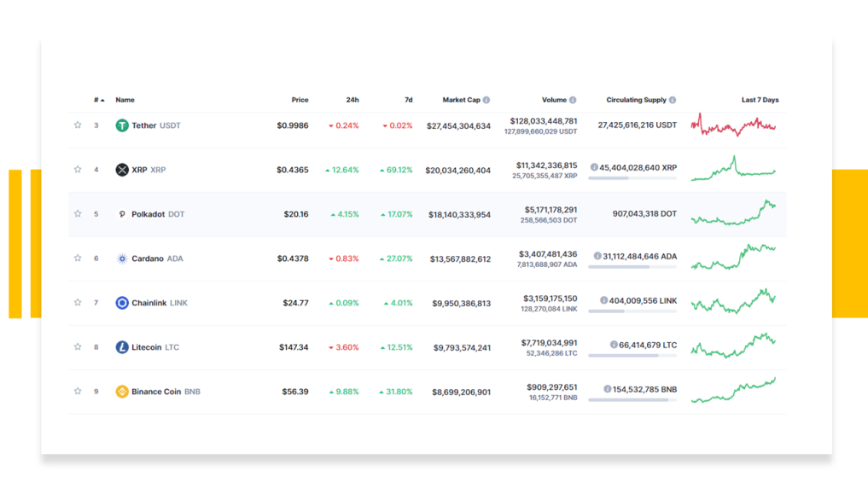Sort table by Volume header
The height and width of the screenshot is (488, 868).
[x=554, y=100]
